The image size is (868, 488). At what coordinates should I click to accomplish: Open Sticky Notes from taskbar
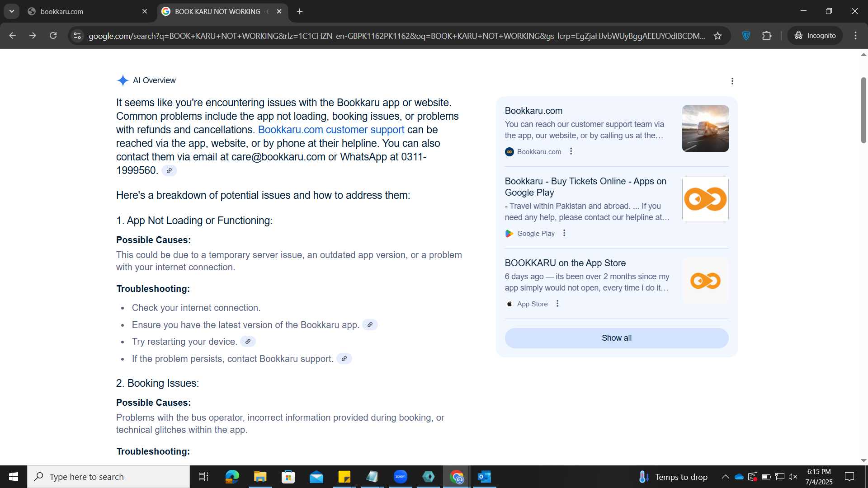[344, 477]
